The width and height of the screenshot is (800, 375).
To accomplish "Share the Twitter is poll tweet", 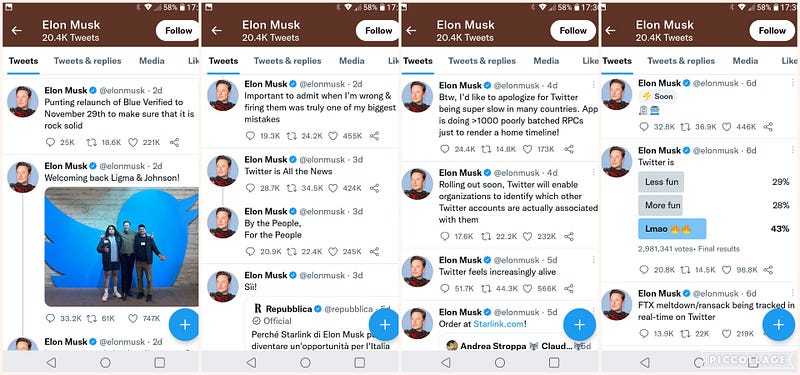I will click(768, 270).
